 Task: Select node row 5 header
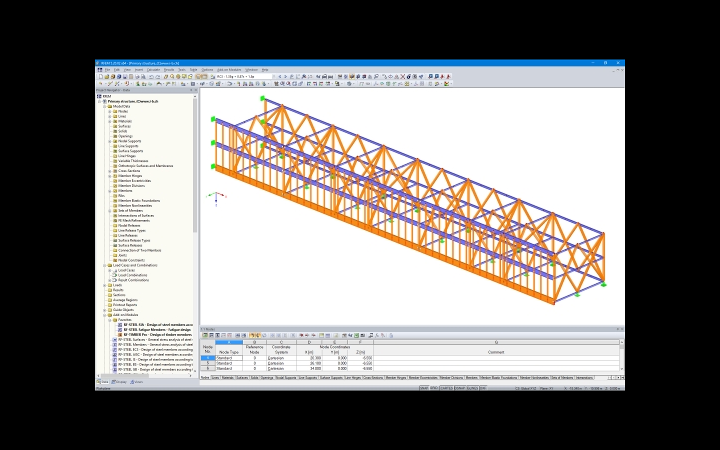(208, 363)
